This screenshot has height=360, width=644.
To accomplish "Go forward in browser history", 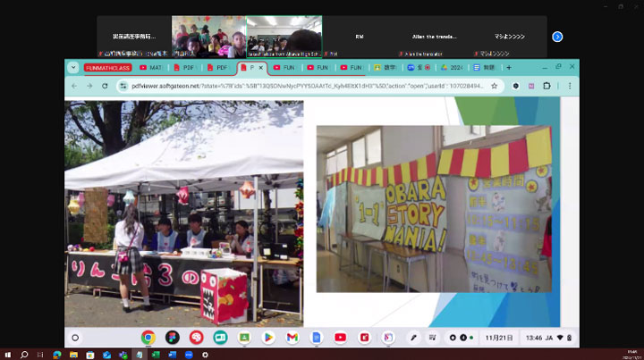I will click(89, 86).
